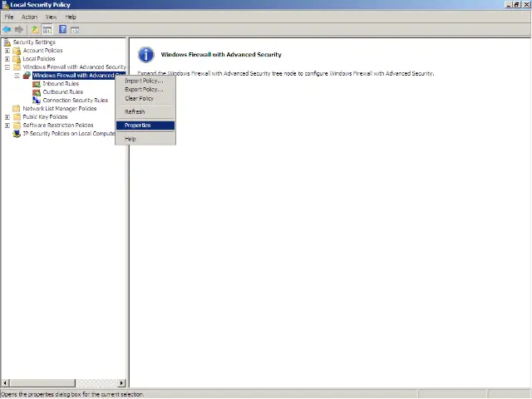The height and width of the screenshot is (399, 532).
Task: Click the Forward arrow toolbar icon
Action: (19, 30)
